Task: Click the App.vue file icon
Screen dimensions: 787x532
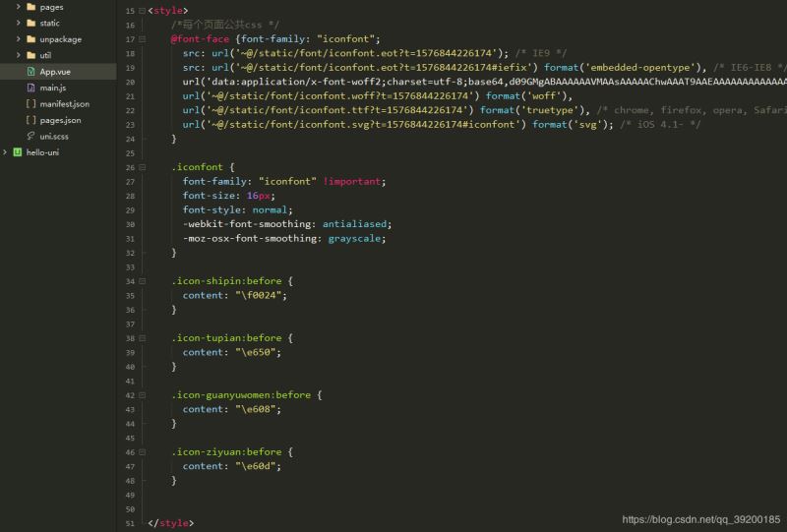Action: (x=30, y=72)
